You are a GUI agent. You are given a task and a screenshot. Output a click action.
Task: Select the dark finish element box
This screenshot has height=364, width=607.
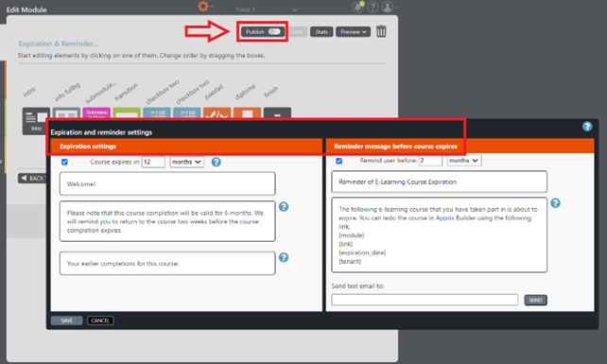(277, 113)
